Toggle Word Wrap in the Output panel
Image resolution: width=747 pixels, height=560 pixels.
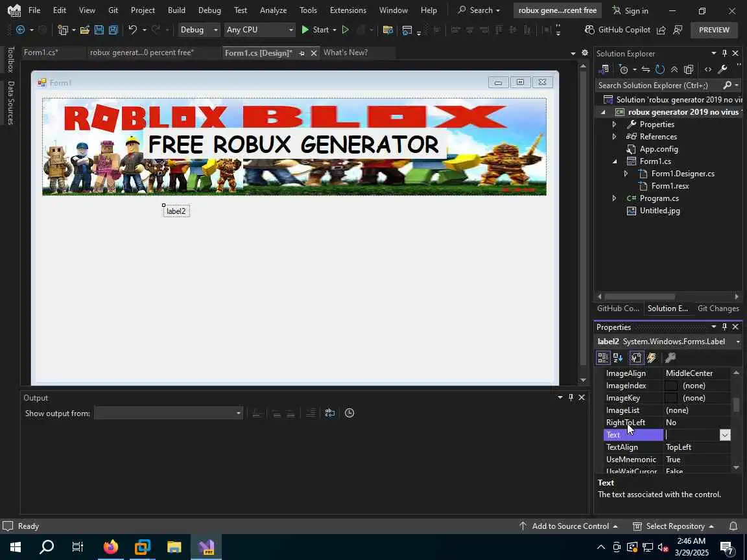coord(329,413)
